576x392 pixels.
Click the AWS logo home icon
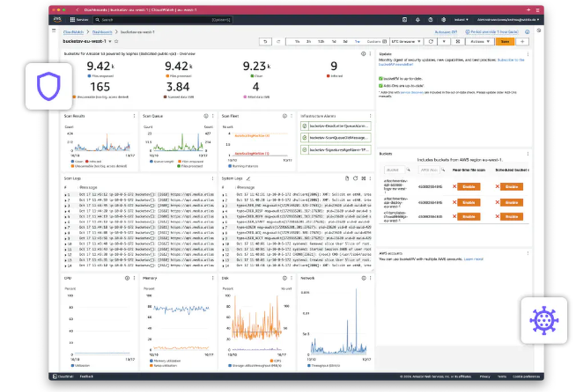coord(57,20)
